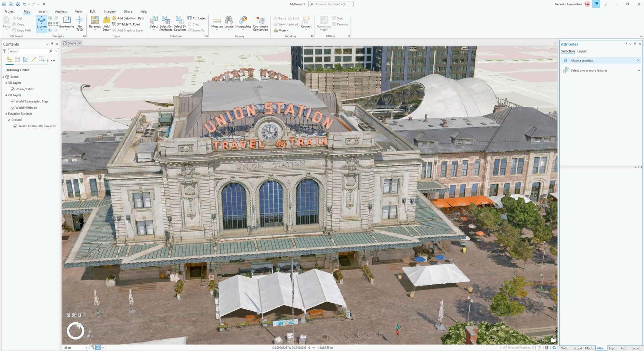Open the Attributes button in Selection group
This screenshot has height=351, width=644.
click(x=197, y=18)
